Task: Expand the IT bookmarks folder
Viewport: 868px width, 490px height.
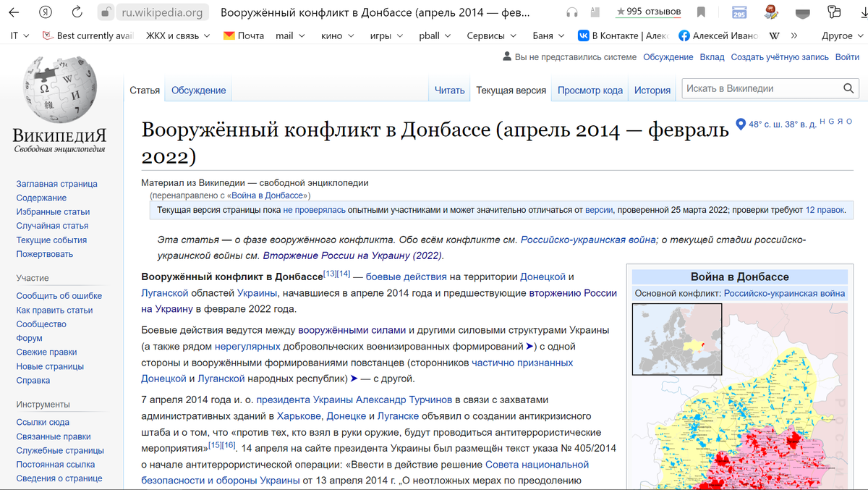Action: pos(20,35)
